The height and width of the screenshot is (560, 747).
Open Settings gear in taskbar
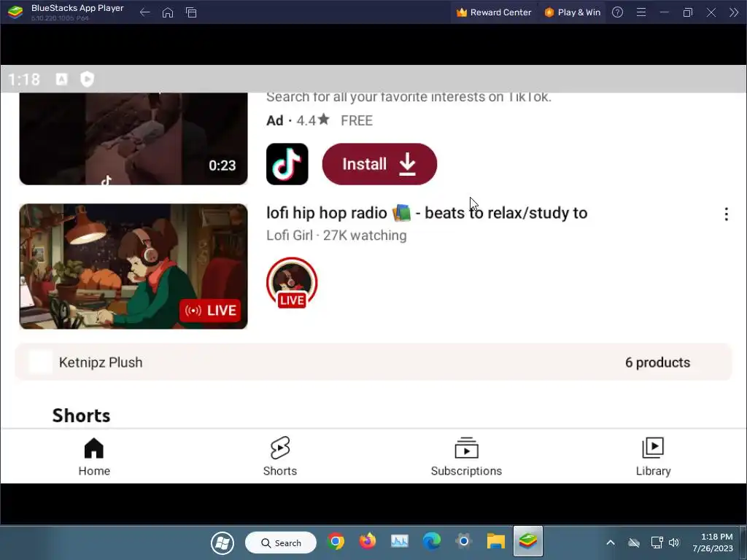click(463, 541)
